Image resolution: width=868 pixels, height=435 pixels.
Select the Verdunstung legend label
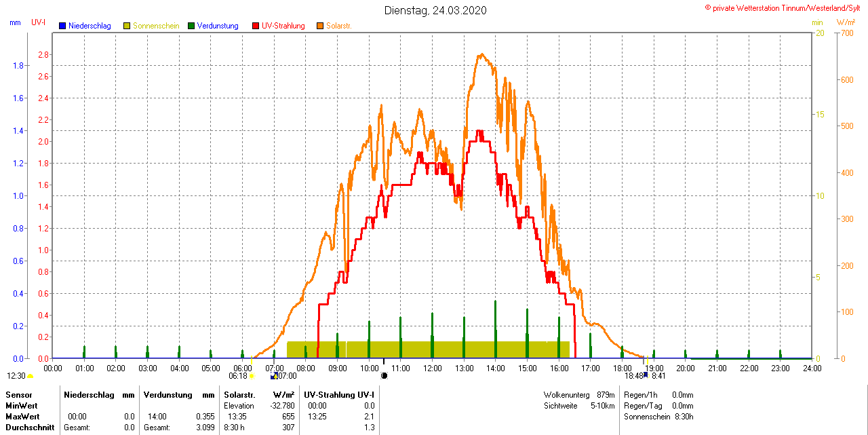pyautogui.click(x=218, y=26)
